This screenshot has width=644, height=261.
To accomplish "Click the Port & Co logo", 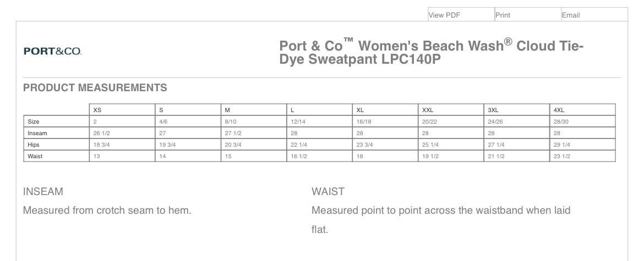I will (53, 51).
